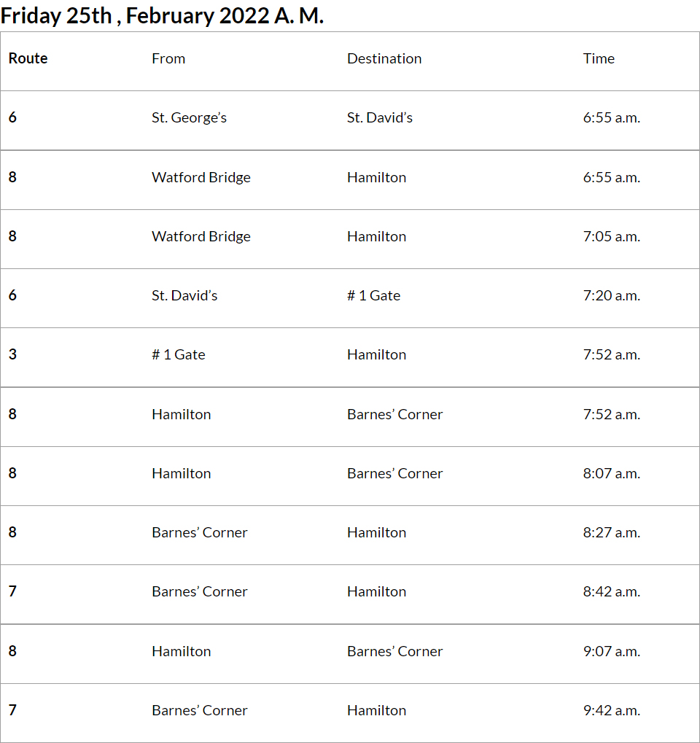Select # 1 Gate in the Destination column
Image resolution: width=700 pixels, height=743 pixels.
pos(373,295)
